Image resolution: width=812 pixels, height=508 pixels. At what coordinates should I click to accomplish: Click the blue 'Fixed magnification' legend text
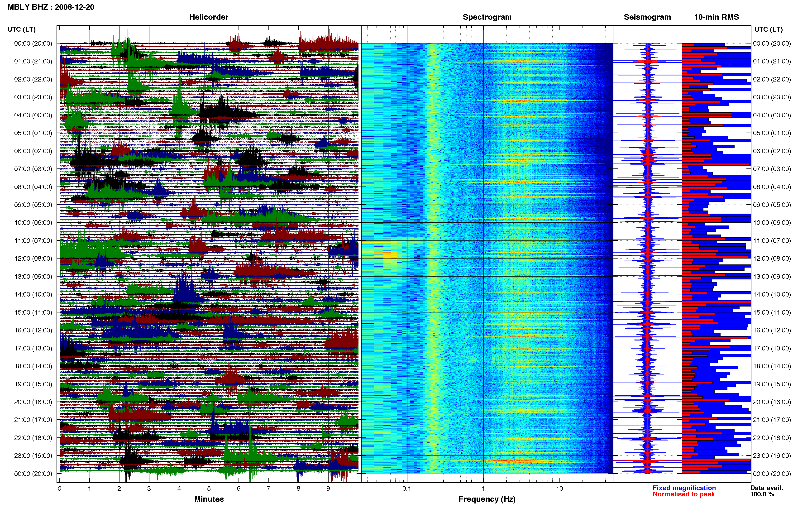click(x=684, y=488)
